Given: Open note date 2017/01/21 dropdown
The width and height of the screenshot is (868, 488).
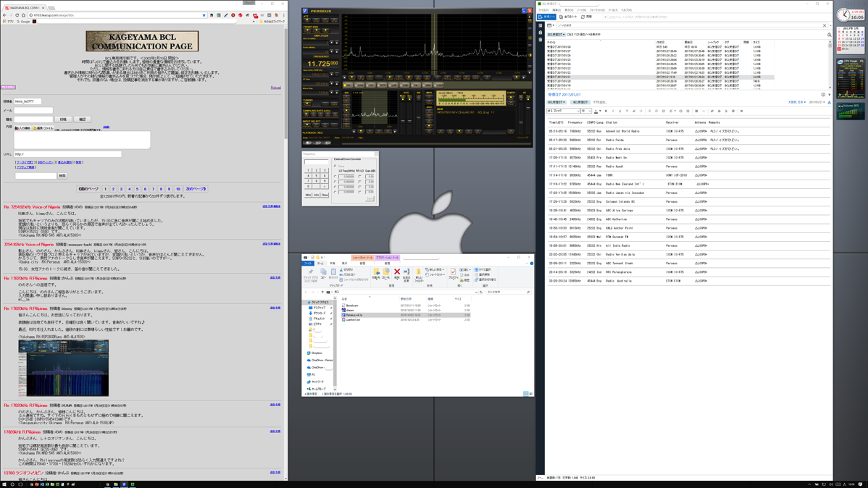Looking at the screenshot, I should click(817, 102).
